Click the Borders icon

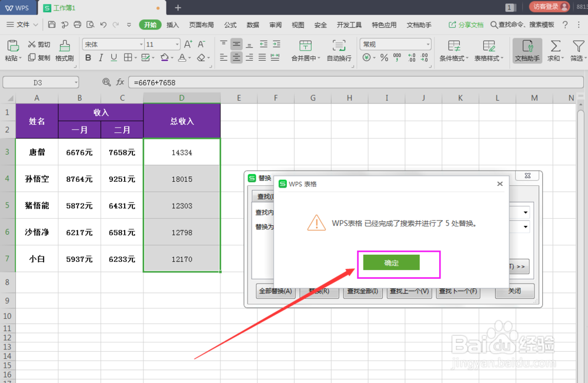point(128,58)
